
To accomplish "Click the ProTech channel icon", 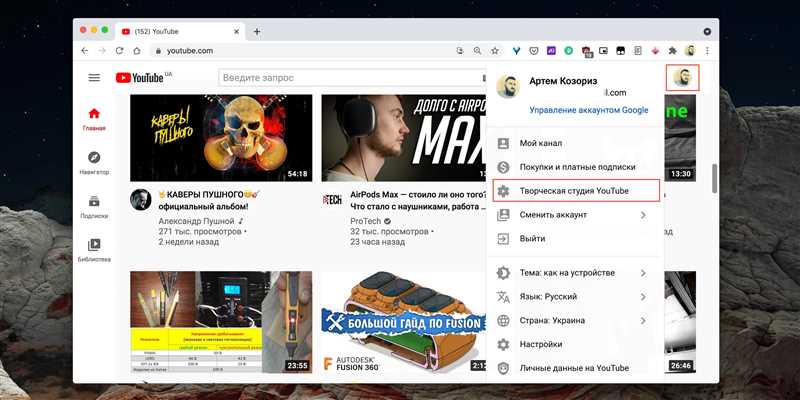I will 331,199.
